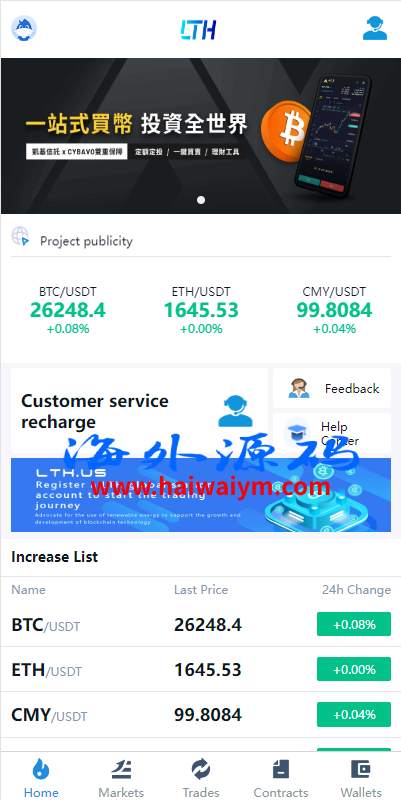This screenshot has width=401, height=800.
Task: Tap the Feedback agent icon
Action: click(298, 388)
